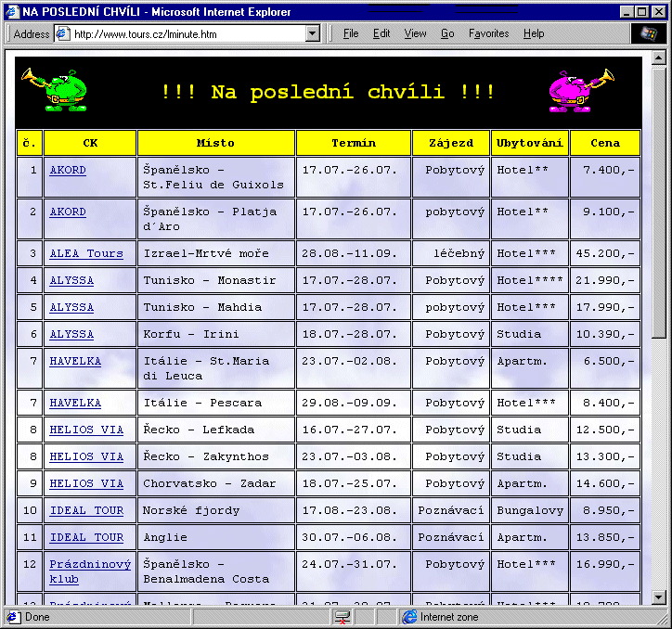Click the status bar page icon
672x629 pixels.
[13, 617]
